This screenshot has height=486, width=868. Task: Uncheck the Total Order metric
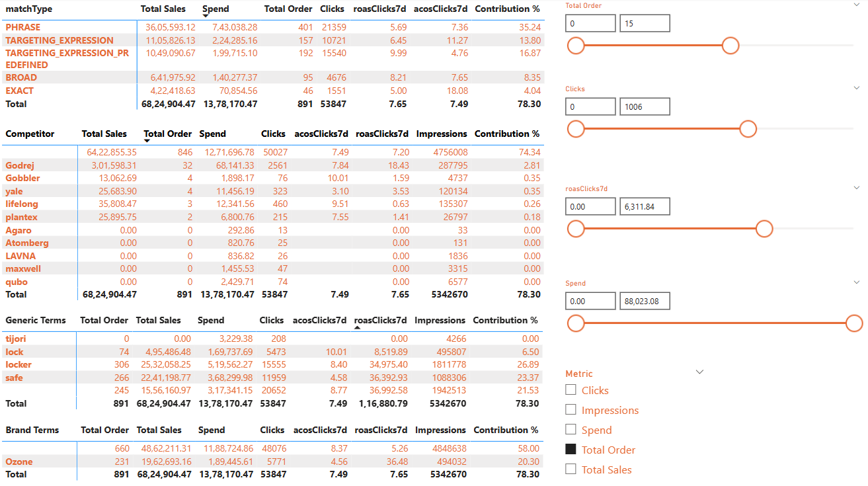click(x=571, y=449)
